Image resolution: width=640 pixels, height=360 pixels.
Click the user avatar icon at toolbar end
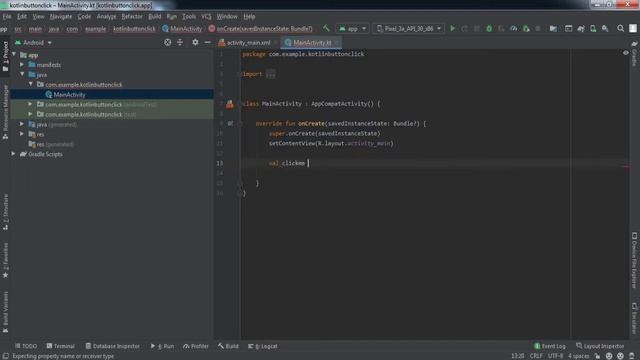tap(633, 29)
